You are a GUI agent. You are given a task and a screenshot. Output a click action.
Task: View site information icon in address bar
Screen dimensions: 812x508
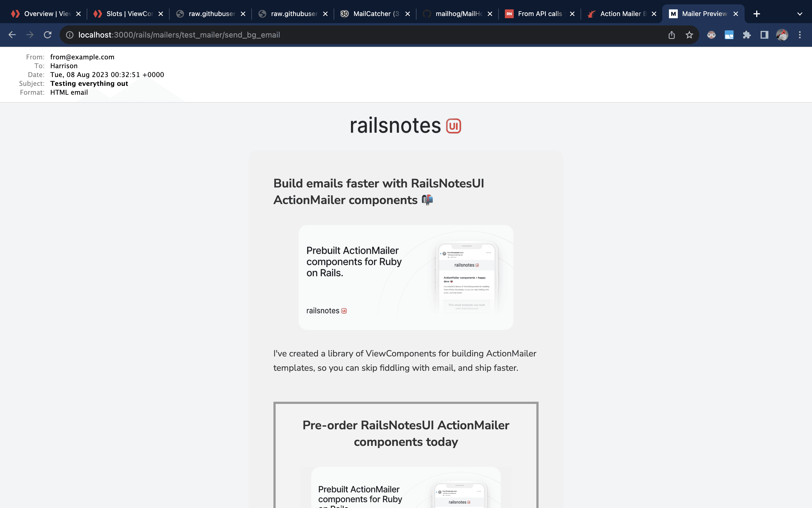(70, 35)
